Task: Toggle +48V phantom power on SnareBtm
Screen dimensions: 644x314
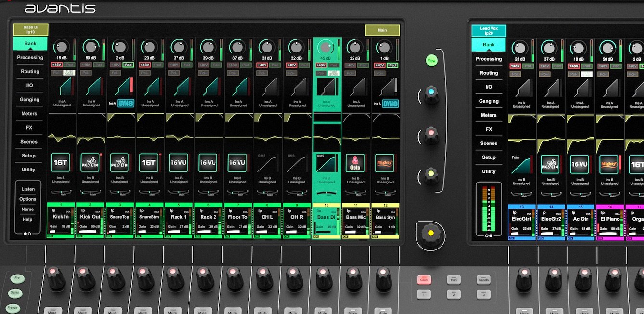Action: coord(144,65)
